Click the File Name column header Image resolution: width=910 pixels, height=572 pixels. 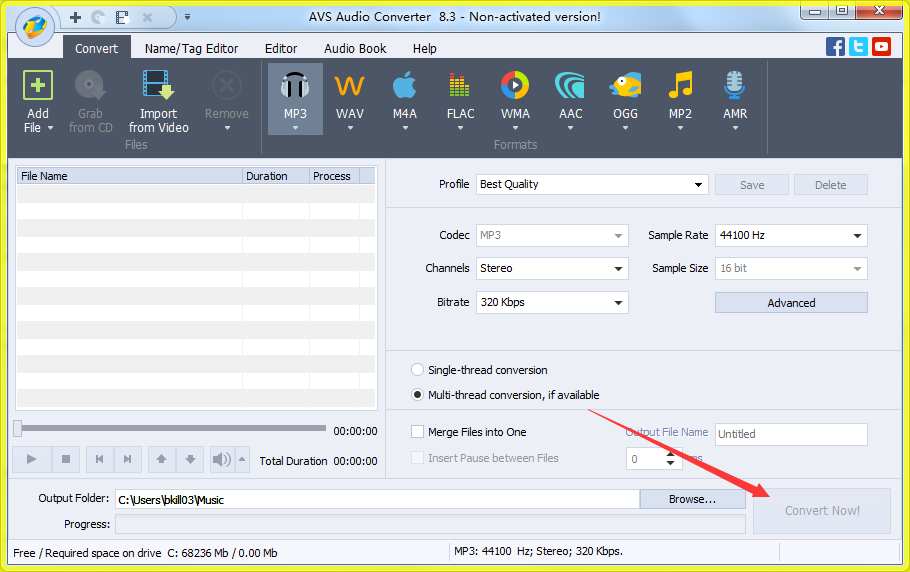pyautogui.click(x=129, y=176)
